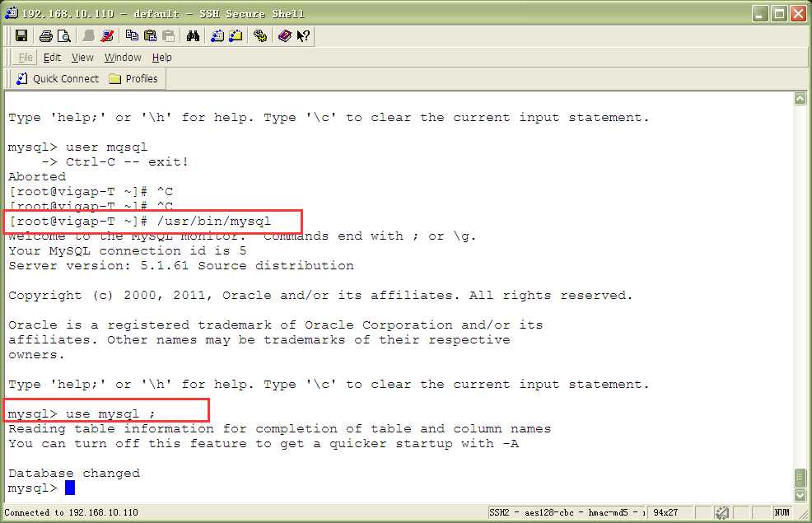Screen dimensions: 812x523
Task: Click the 'mysql> use mysql ;' command line
Action: [82, 414]
